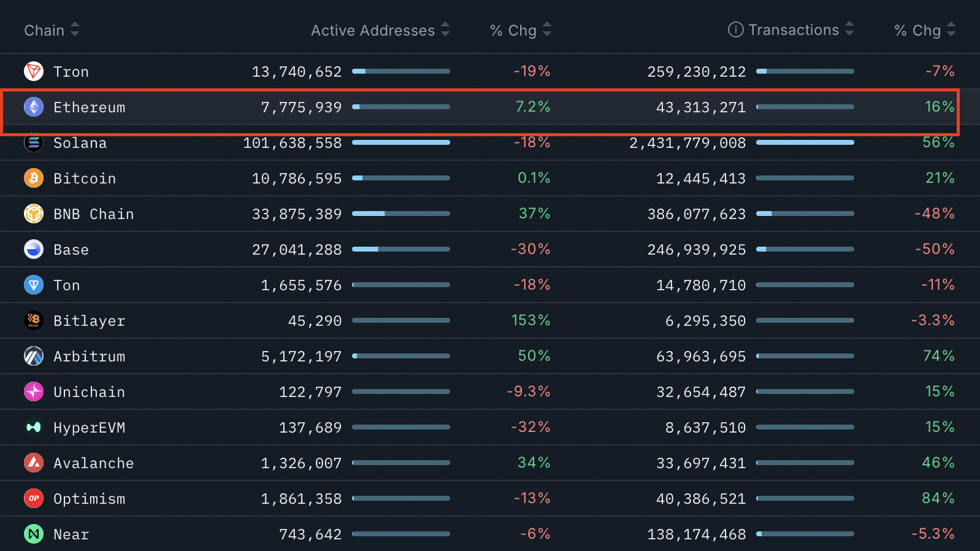Click the Avalanche red logo icon
The height and width of the screenshot is (551, 980).
pyautogui.click(x=34, y=463)
